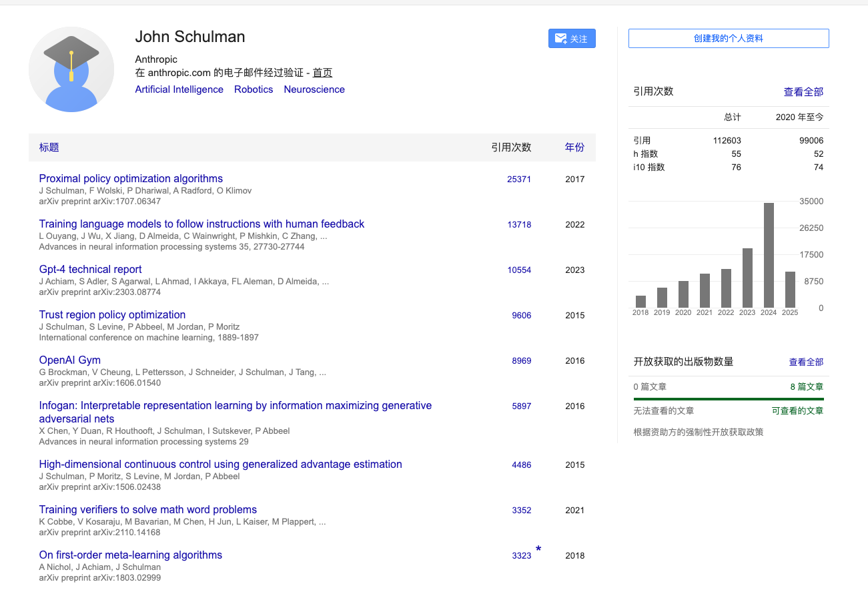View the 9606 citations count link

point(522,315)
